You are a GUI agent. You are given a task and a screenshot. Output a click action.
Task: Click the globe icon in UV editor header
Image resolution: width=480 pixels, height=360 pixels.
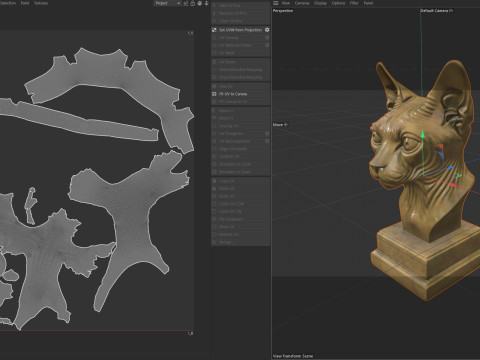(199, 3)
